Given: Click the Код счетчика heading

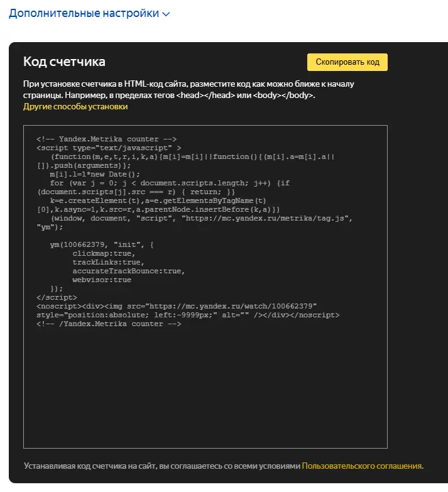Looking at the screenshot, I should 64,62.
